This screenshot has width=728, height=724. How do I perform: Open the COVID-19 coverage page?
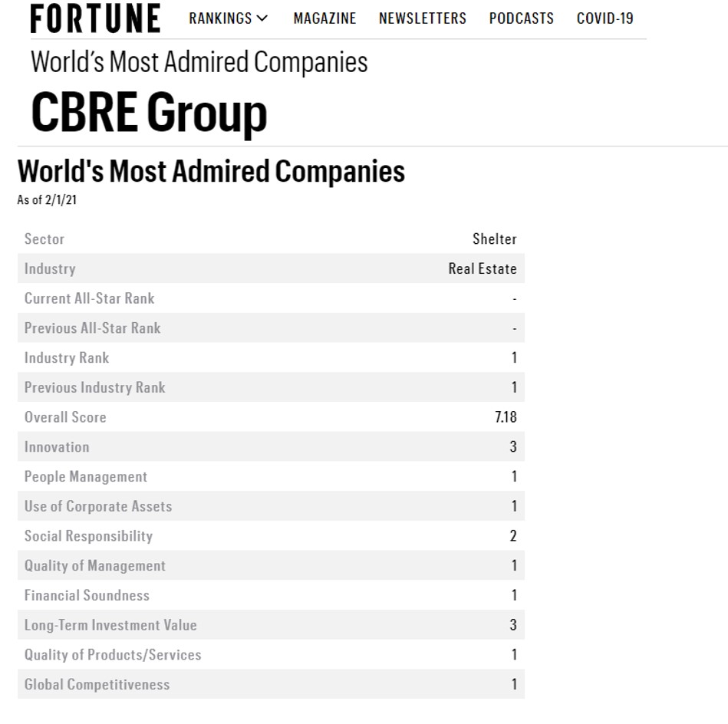click(x=604, y=18)
